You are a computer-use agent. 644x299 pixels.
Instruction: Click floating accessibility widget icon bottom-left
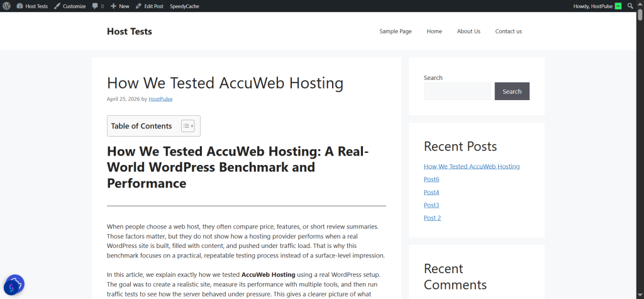pos(14,285)
